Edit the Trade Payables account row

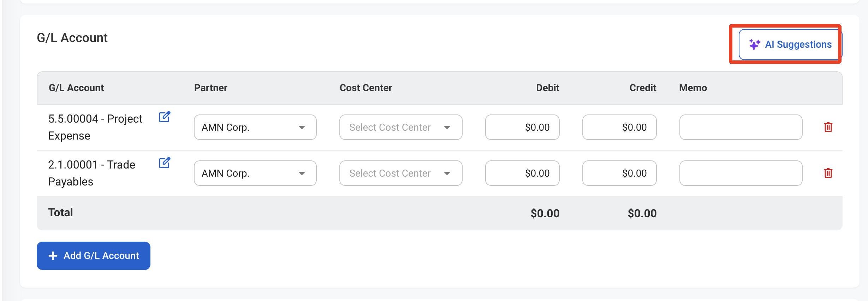[x=165, y=163]
